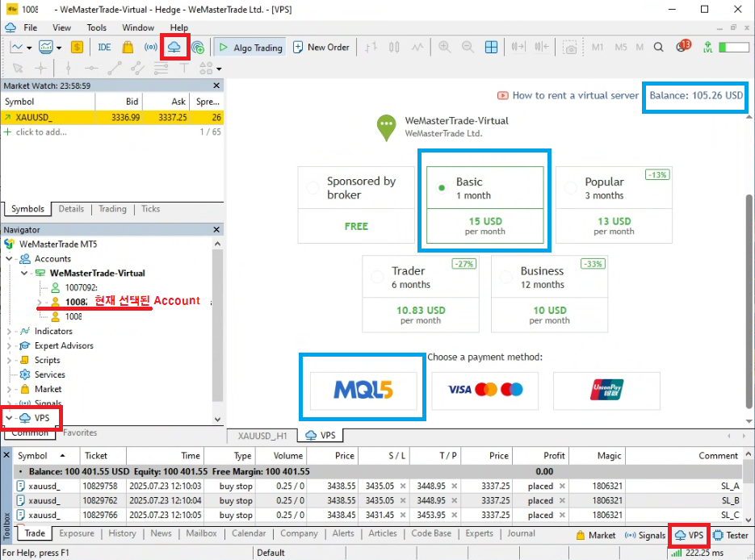Select candlestick chart icon

[x=394, y=47]
